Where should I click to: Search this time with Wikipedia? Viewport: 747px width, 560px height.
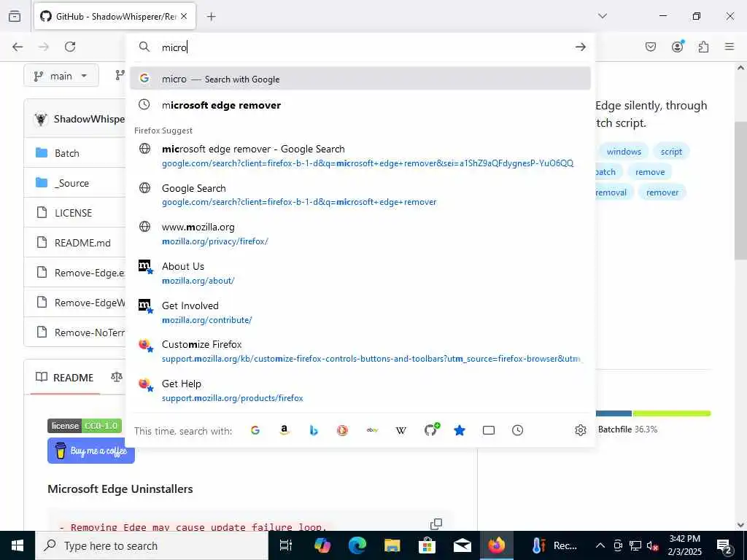tap(401, 430)
